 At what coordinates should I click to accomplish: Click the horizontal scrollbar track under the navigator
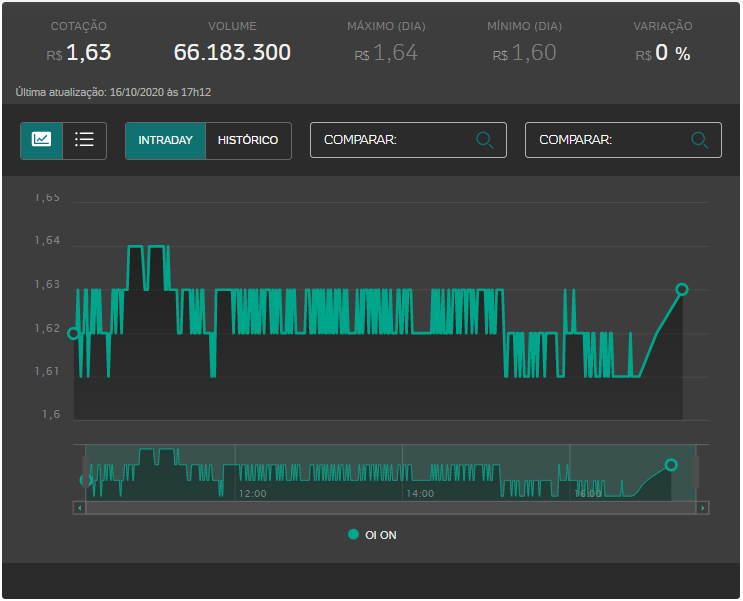click(390, 508)
